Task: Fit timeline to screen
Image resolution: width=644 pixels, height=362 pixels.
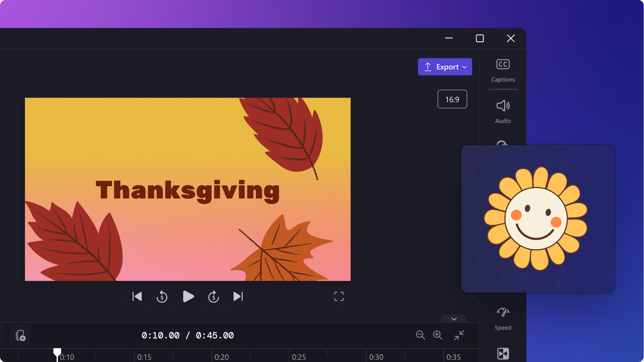Action: 459,335
